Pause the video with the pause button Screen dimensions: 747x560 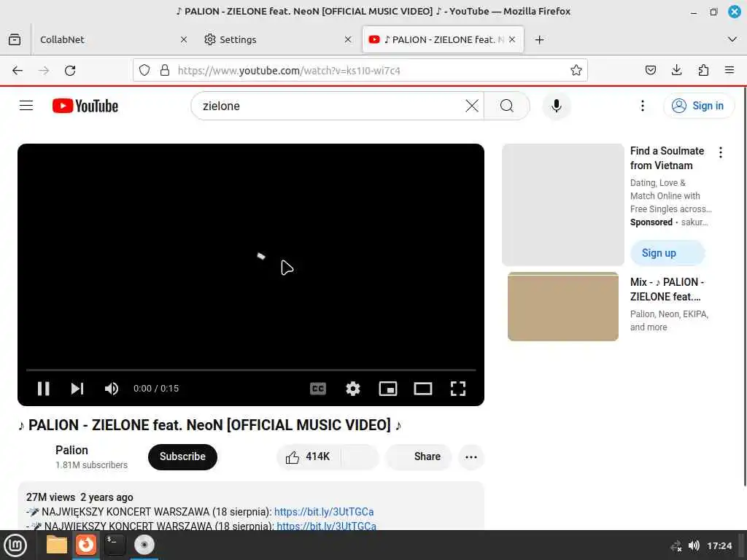[43, 389]
